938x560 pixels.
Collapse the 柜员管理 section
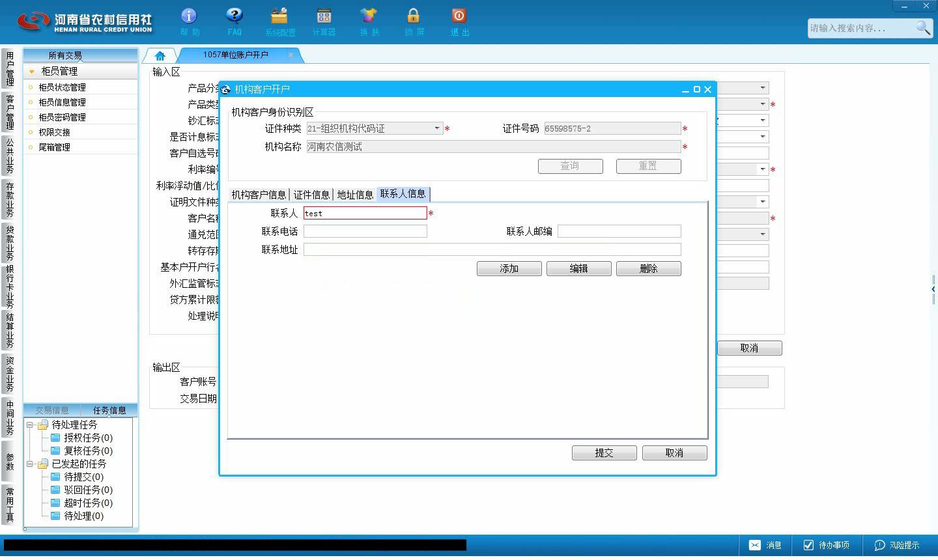[32, 72]
